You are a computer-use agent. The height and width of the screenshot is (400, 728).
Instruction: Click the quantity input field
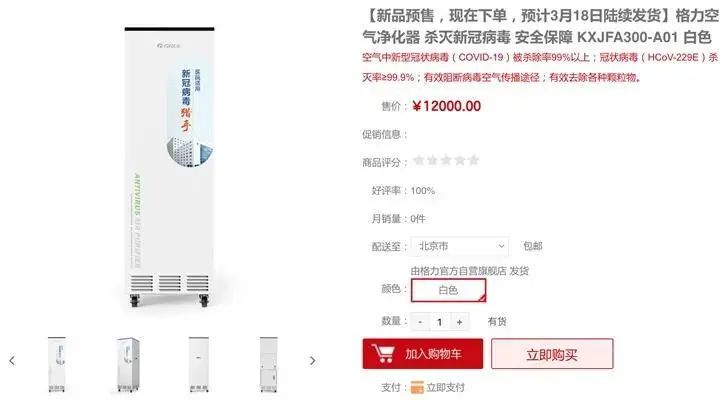tap(440, 322)
